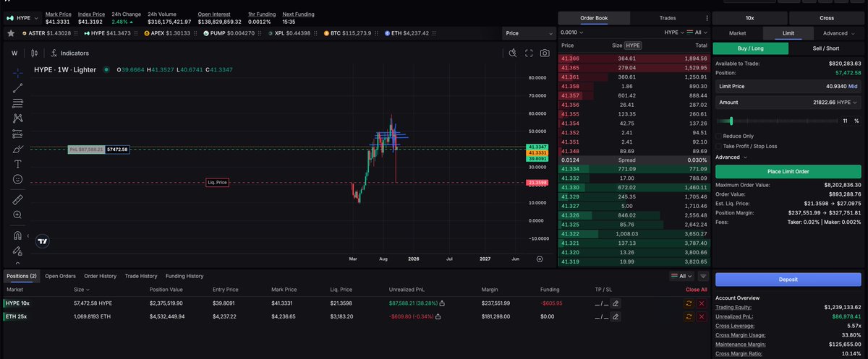
Task: Select the crosshair cursor tool
Action: click(18, 72)
